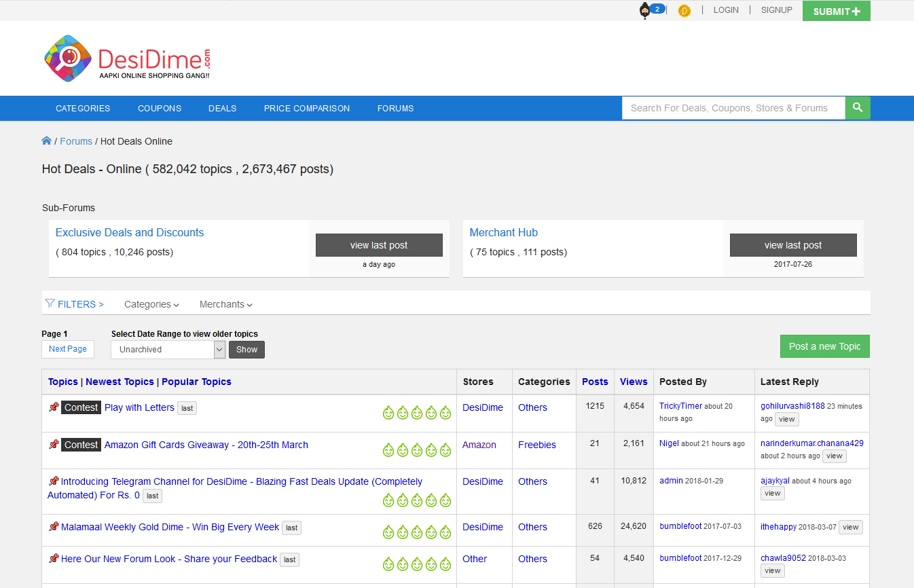This screenshot has width=914, height=588.
Task: Click rating smileys for Play with Letters
Action: point(417,412)
